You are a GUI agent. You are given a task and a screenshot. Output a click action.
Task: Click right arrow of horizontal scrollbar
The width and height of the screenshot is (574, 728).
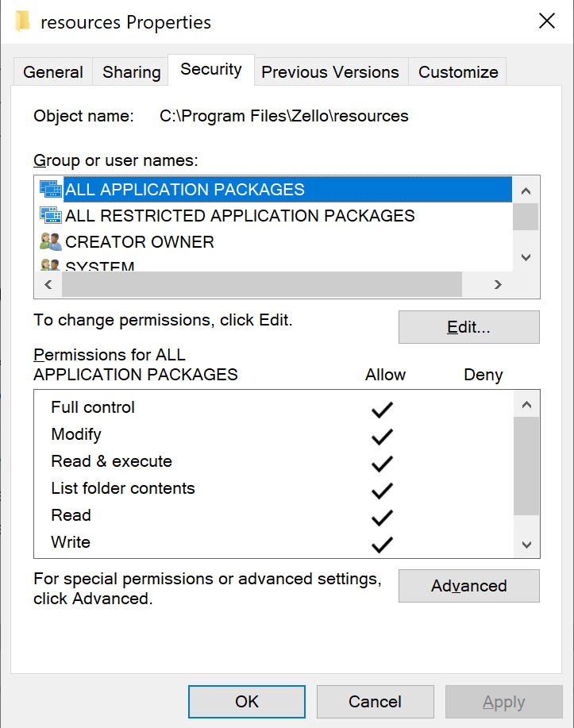click(498, 284)
